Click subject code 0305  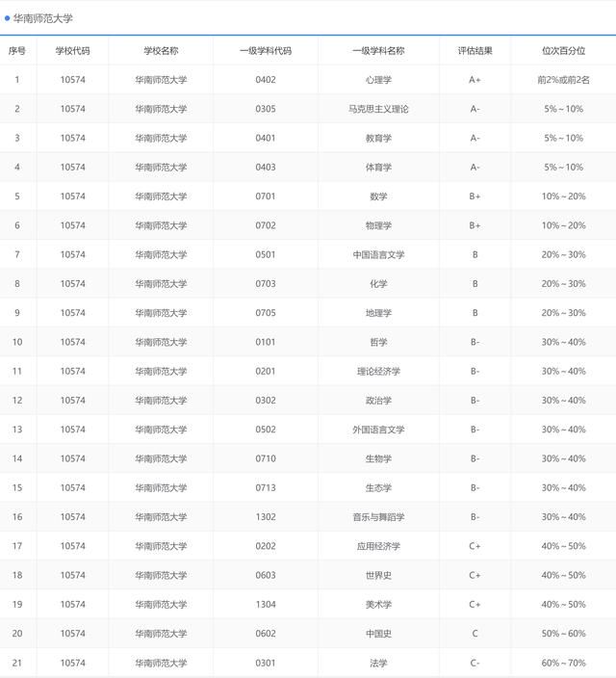click(x=266, y=109)
